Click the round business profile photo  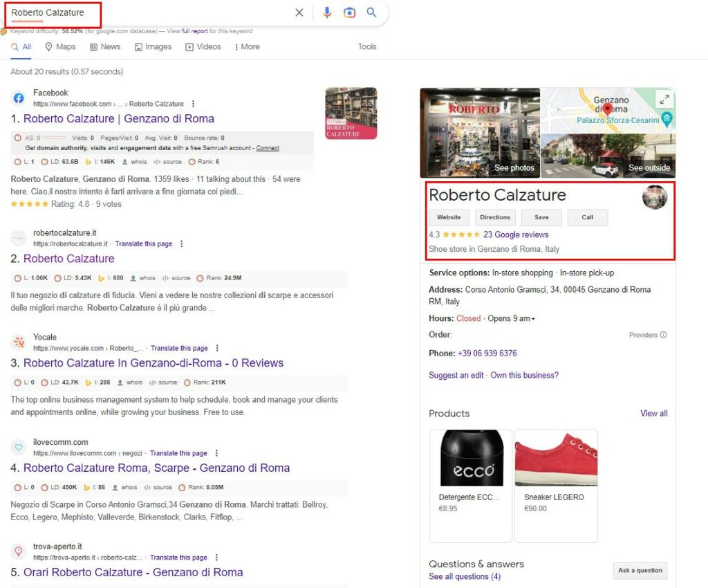tap(655, 197)
